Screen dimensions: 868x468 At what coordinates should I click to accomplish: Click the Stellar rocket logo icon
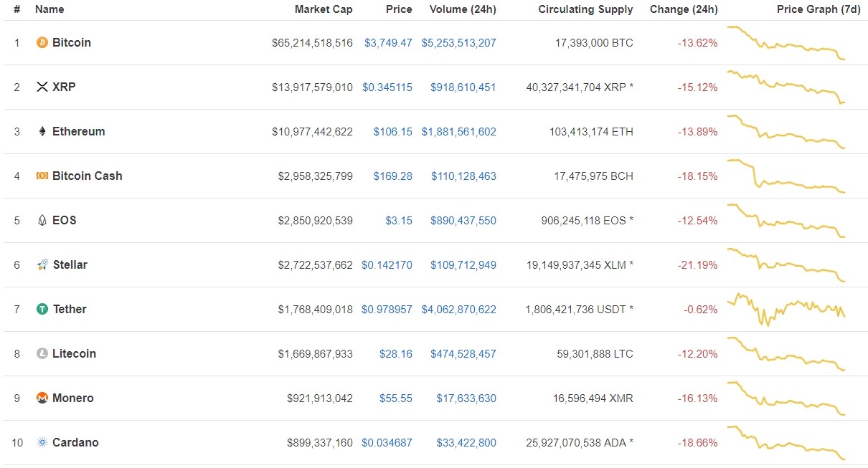pyautogui.click(x=42, y=265)
